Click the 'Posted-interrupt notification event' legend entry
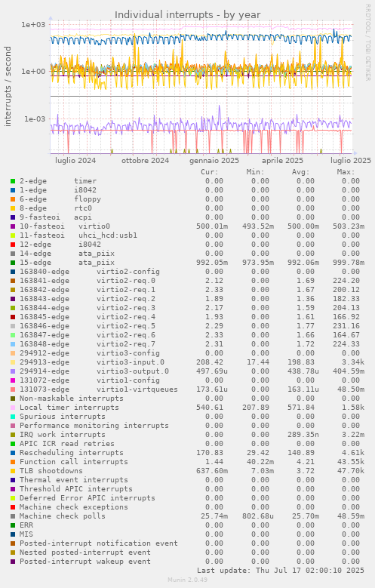 click(x=99, y=543)
